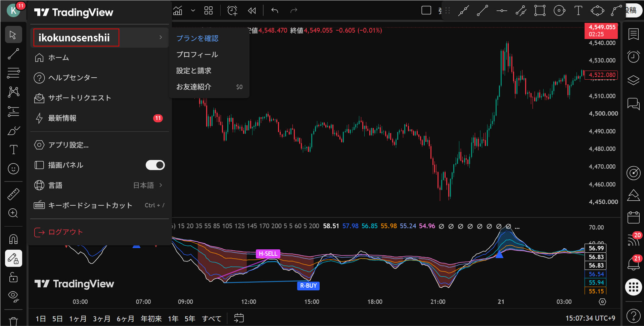The width and height of the screenshot is (644, 326).
Task: Click the user avatar K with badge
Action: [13, 10]
